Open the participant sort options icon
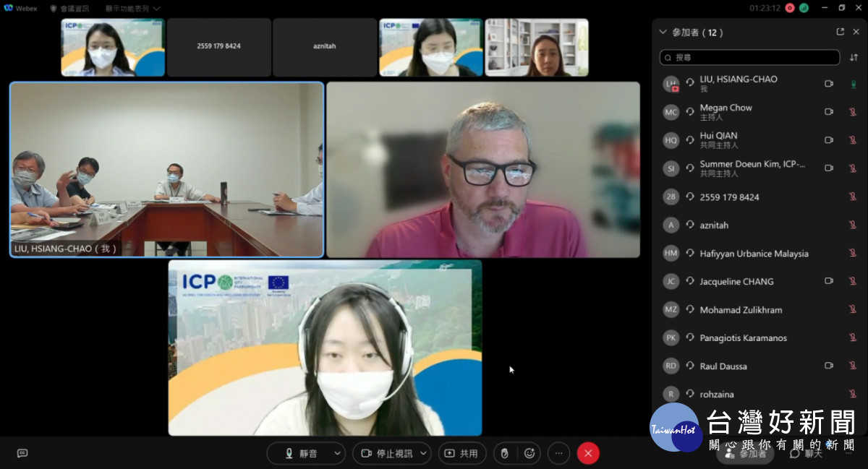This screenshot has height=469, width=868. click(x=854, y=57)
